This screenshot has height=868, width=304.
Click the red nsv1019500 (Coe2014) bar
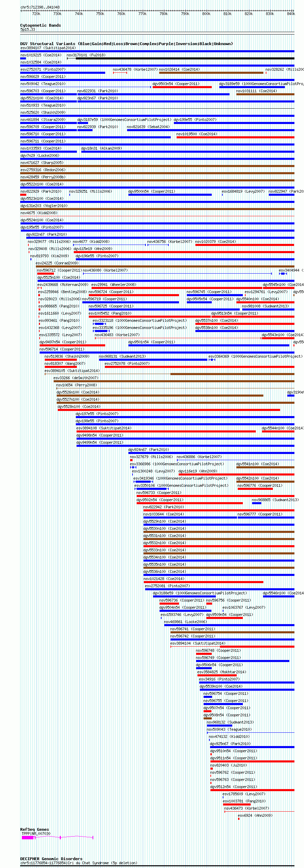point(235,137)
